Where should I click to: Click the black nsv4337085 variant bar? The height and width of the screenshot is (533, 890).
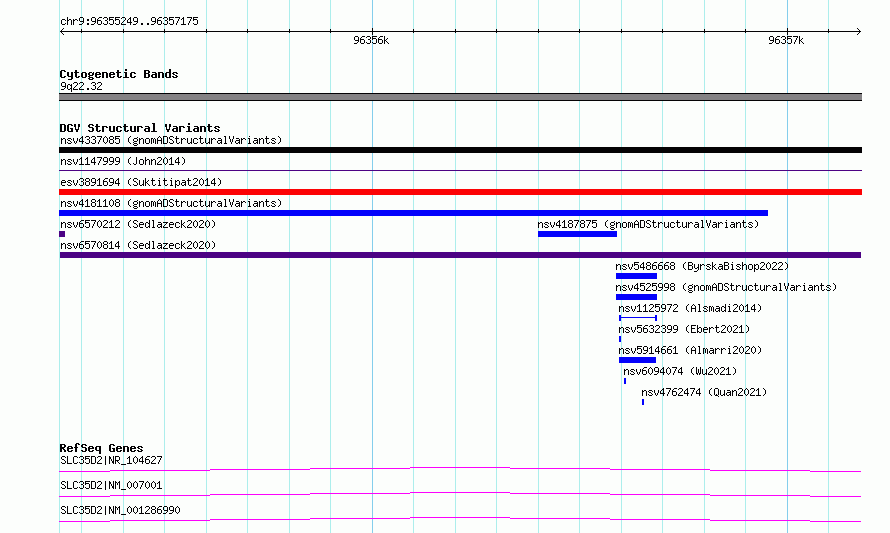coord(460,150)
